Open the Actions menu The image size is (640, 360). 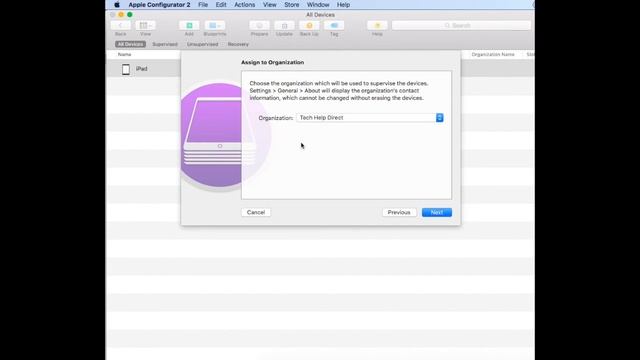[x=244, y=4]
